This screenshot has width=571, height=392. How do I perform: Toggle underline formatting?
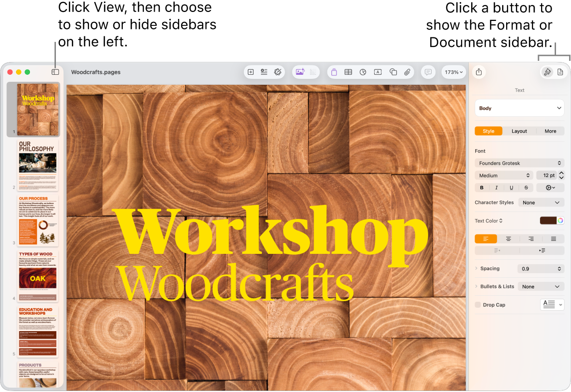coord(511,187)
